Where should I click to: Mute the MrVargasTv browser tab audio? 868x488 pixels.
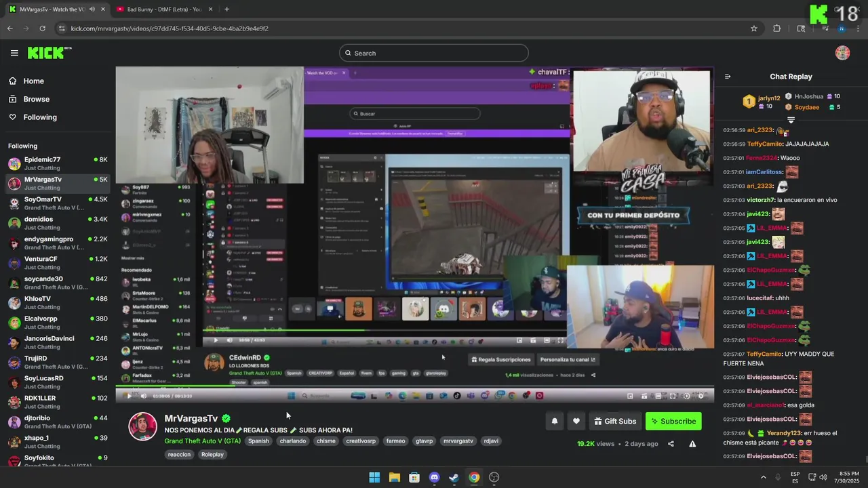pos(92,9)
